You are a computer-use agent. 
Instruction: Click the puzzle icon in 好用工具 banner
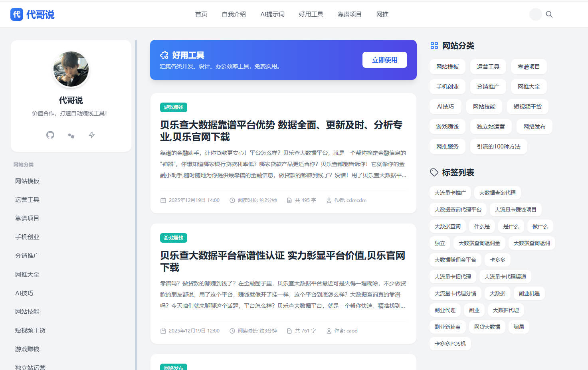click(164, 55)
